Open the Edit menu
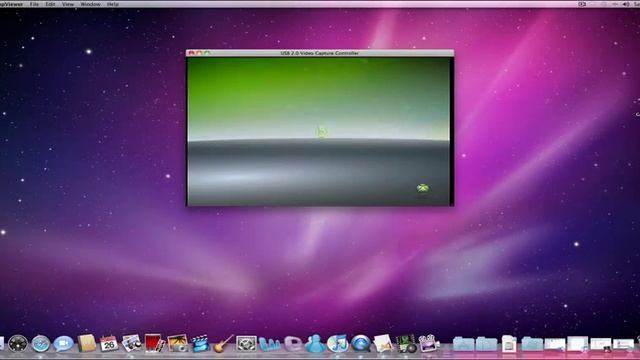 click(x=50, y=4)
